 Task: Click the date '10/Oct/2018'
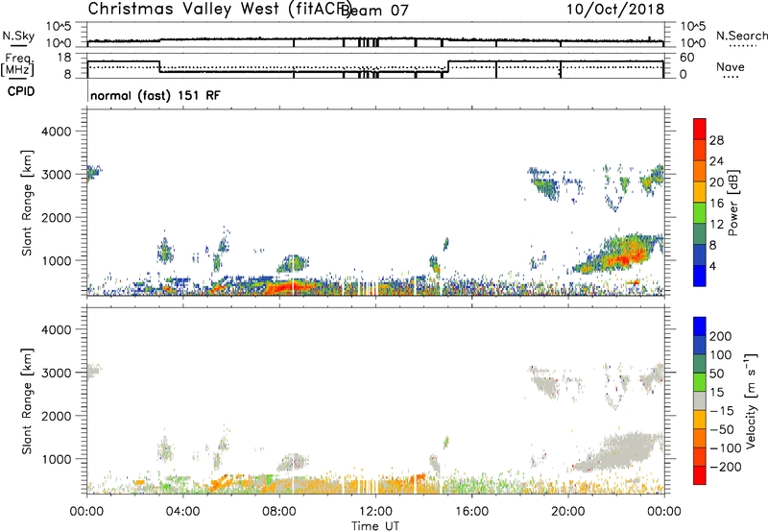(615, 10)
